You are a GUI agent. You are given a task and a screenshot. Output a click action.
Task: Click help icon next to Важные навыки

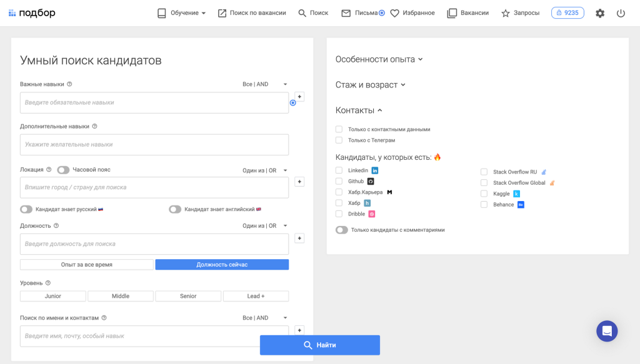[69, 84]
